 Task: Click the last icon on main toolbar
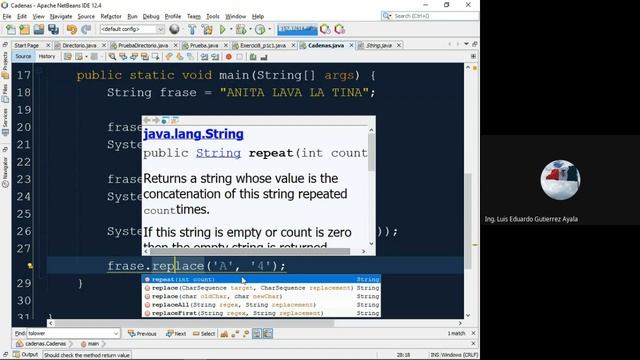[x=340, y=29]
